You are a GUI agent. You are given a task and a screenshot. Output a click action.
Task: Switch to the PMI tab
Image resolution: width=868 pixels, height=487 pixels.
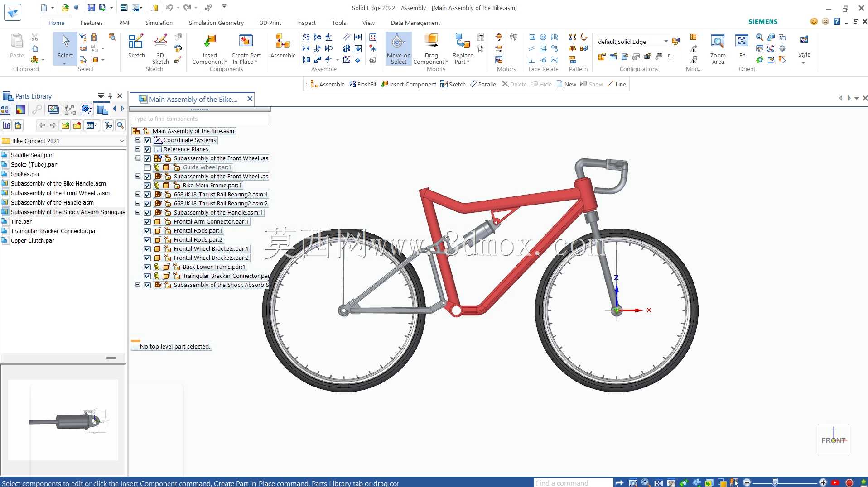point(124,23)
